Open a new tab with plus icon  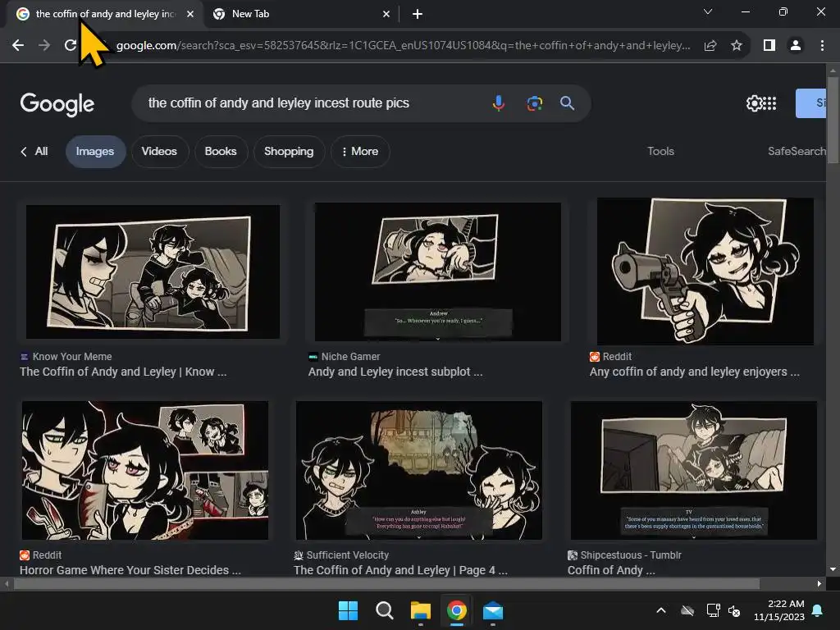click(x=418, y=14)
